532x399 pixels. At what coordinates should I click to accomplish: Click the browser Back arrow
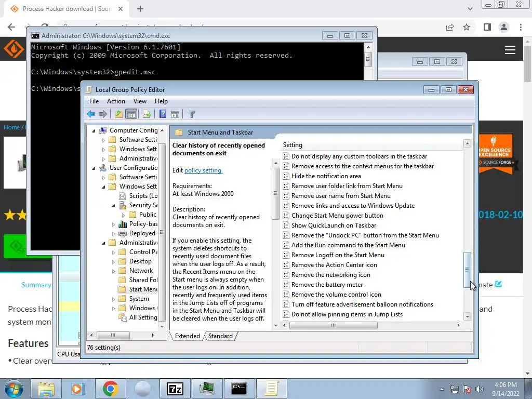pyautogui.click(x=11, y=27)
